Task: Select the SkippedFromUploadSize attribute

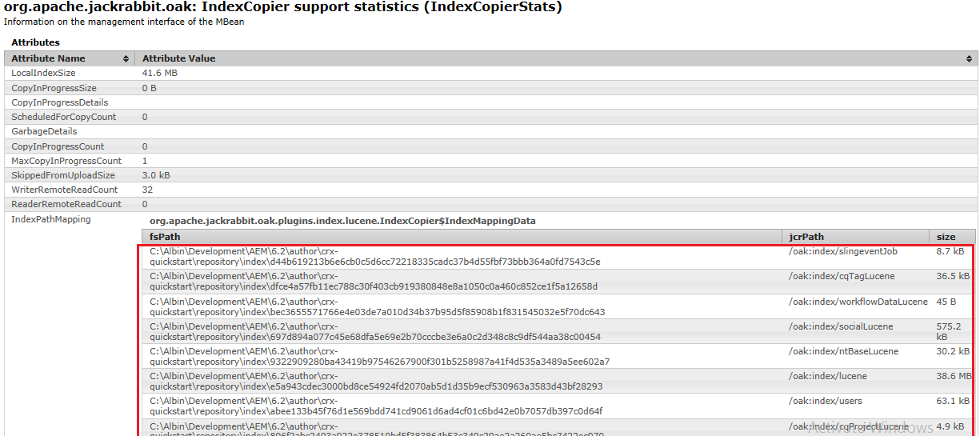Action: (63, 175)
